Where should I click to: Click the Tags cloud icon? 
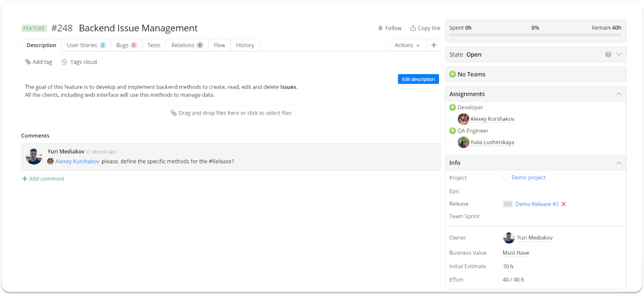tap(65, 62)
